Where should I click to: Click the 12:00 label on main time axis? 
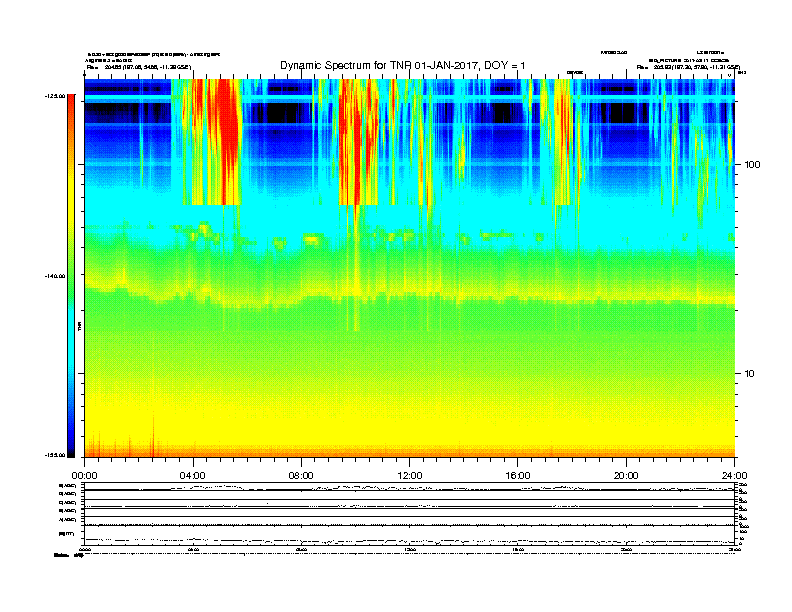coord(410,476)
